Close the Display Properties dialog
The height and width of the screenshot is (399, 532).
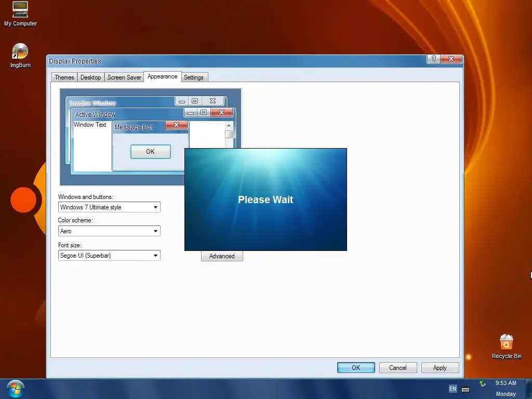click(451, 59)
